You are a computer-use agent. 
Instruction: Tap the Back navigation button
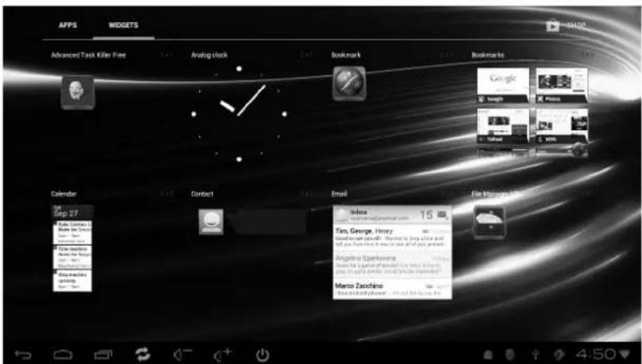point(23,354)
